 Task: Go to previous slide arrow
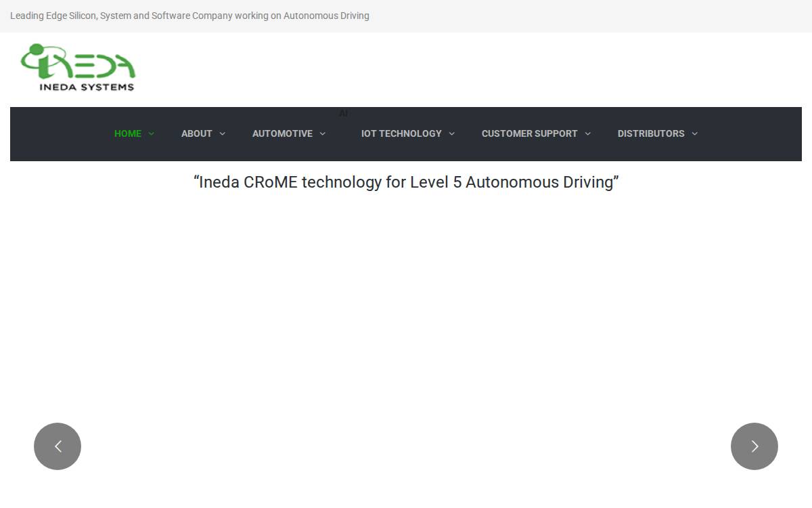(58, 446)
